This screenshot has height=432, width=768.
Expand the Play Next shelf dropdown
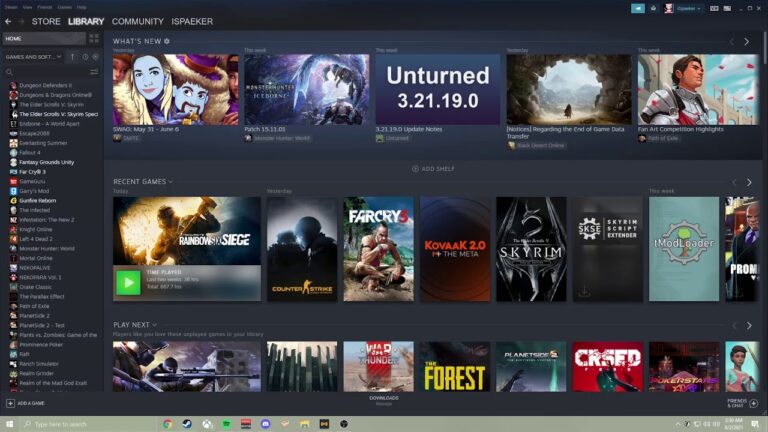pos(154,325)
